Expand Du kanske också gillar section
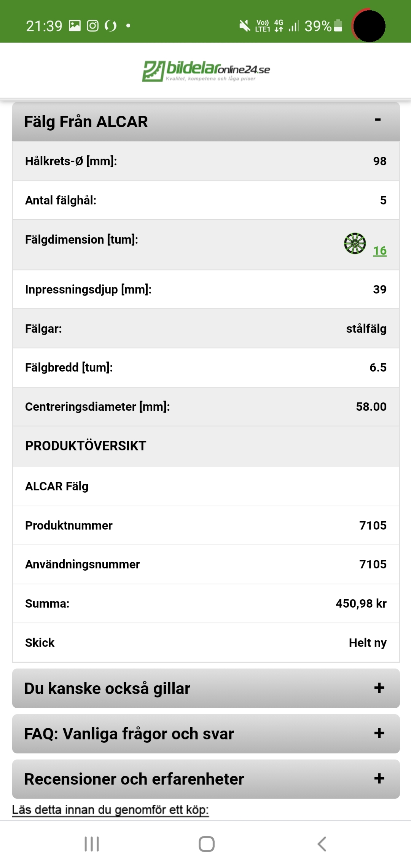The height and width of the screenshot is (868, 411). tap(379, 688)
